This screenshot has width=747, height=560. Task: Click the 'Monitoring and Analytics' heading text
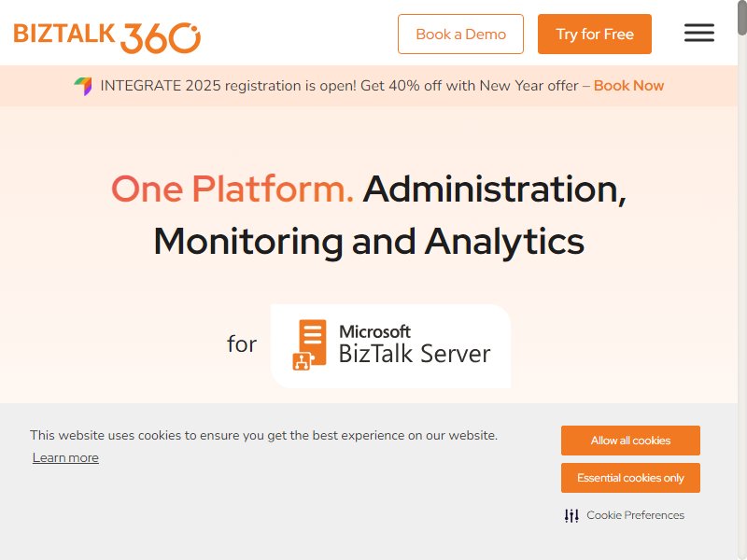tap(369, 242)
